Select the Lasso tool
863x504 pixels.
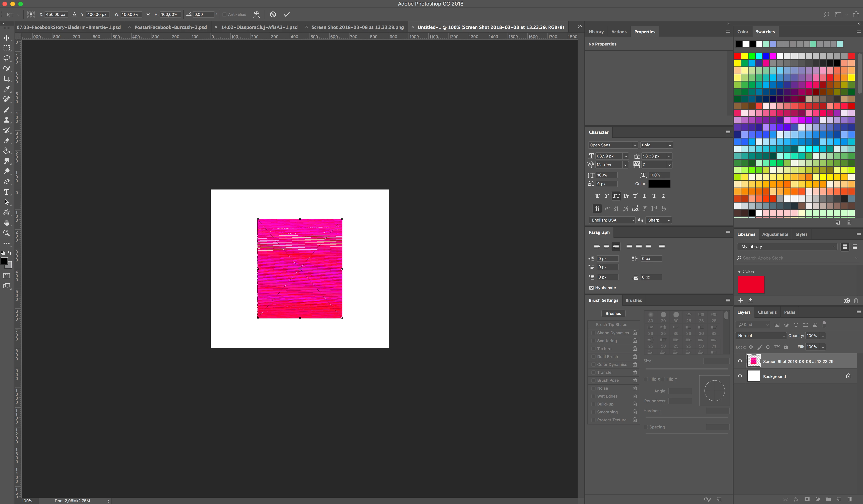click(x=7, y=58)
